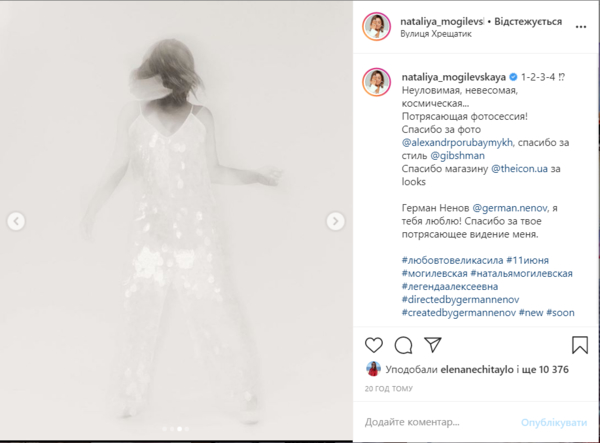The width and height of the screenshot is (600, 443).
Task: Toggle the Відстежується following status
Action: 528,21
